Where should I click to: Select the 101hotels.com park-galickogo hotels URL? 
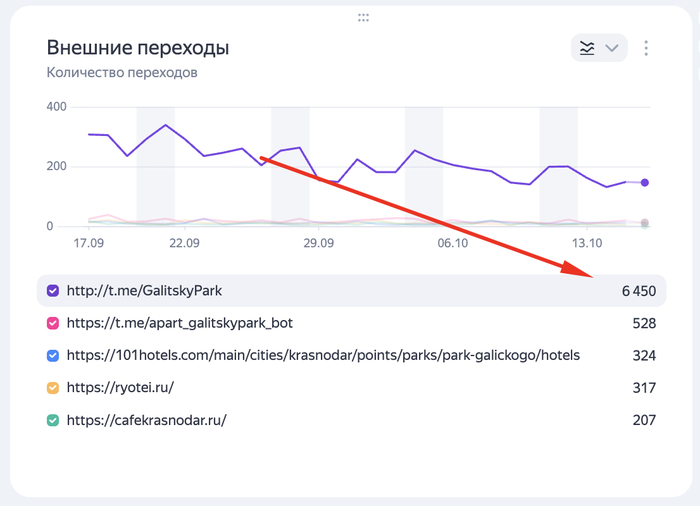click(x=323, y=355)
